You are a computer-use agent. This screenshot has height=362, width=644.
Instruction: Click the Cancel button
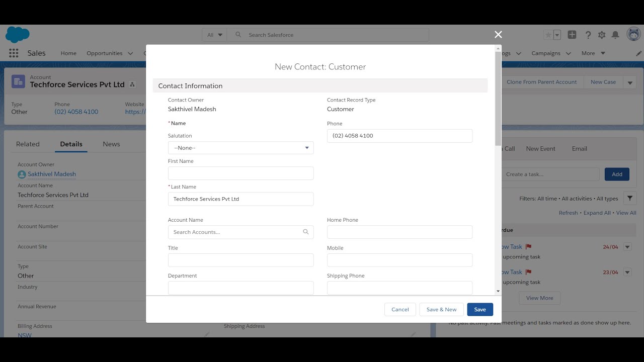point(400,309)
